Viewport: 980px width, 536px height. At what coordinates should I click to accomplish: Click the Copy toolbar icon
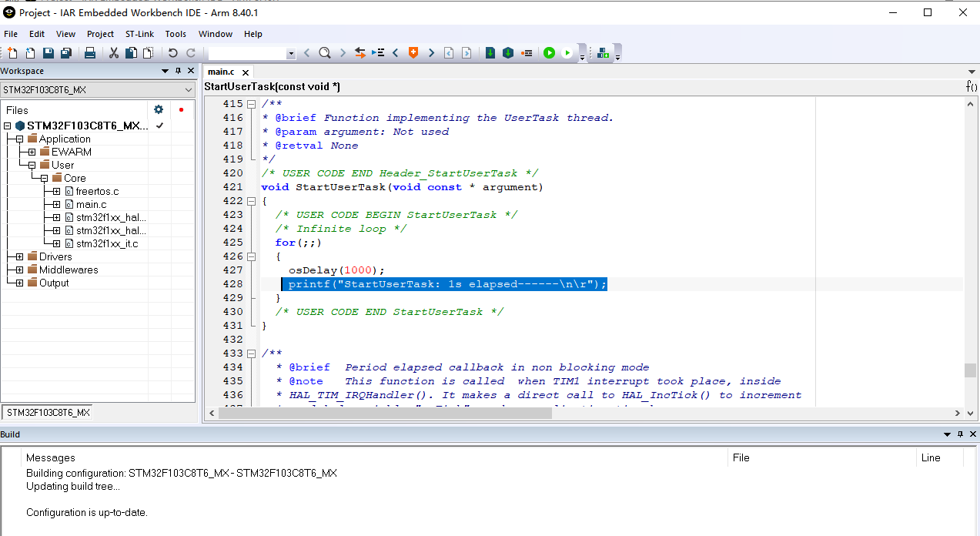pos(131,53)
